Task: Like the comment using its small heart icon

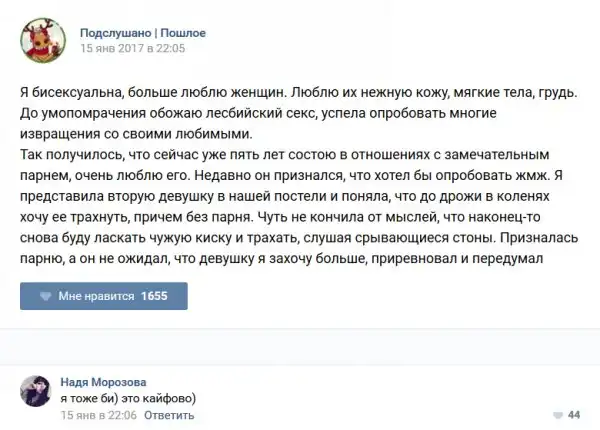Action: 555,414
